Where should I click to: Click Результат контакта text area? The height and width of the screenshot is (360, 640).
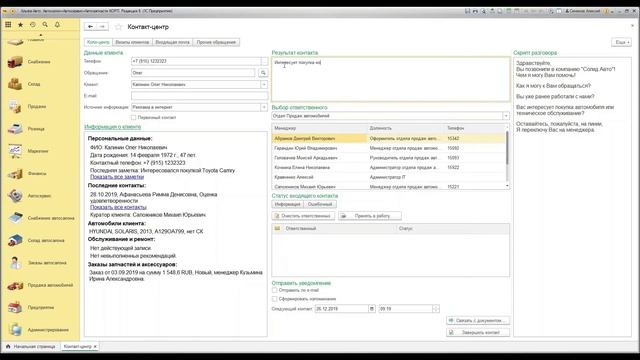point(391,79)
